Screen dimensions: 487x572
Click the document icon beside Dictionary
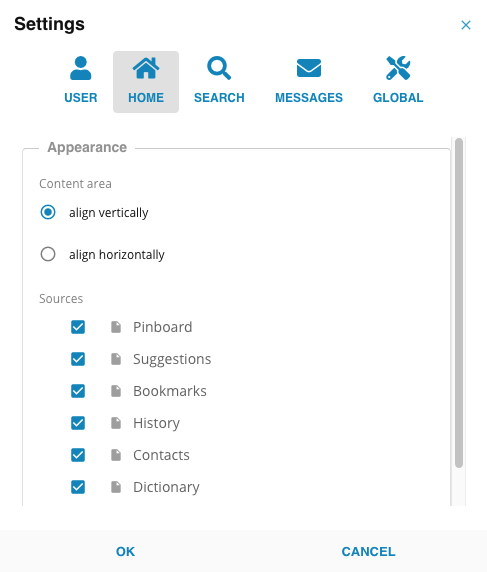point(116,487)
